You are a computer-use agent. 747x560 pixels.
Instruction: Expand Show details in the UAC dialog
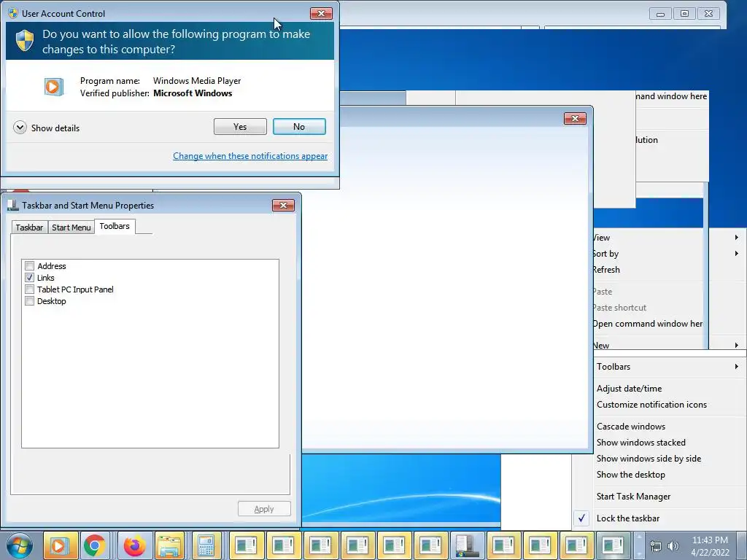[47, 128]
